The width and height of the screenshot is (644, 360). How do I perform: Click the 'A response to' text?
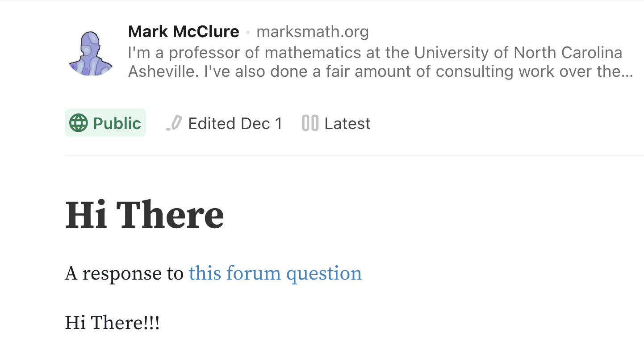point(124,273)
